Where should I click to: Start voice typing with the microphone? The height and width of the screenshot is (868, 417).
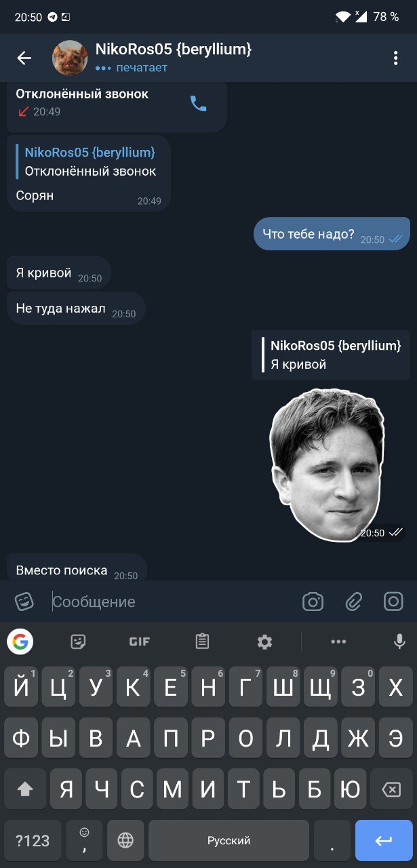tap(399, 642)
